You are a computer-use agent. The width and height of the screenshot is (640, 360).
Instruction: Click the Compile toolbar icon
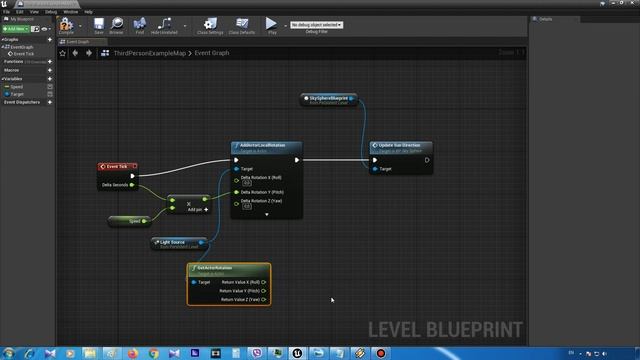point(66,25)
